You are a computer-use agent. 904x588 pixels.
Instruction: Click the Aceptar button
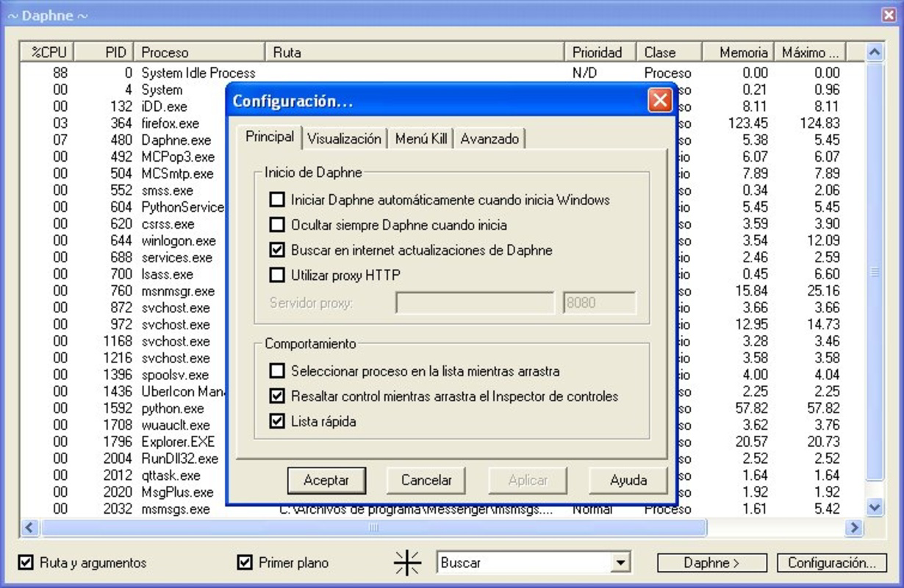(326, 481)
